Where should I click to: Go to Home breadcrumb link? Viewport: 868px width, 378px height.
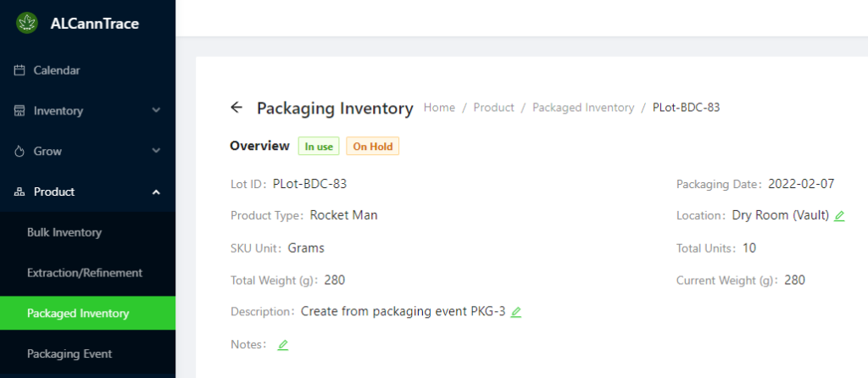coord(440,108)
